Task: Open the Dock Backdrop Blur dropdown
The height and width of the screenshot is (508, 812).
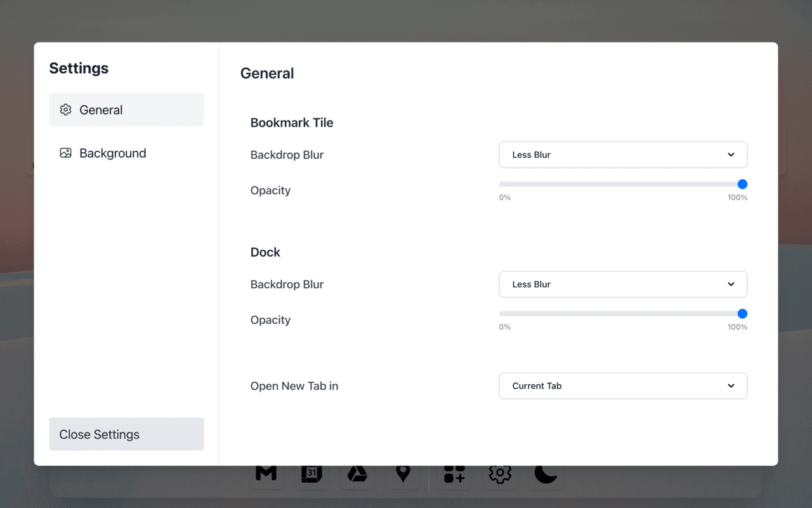Action: pos(623,284)
